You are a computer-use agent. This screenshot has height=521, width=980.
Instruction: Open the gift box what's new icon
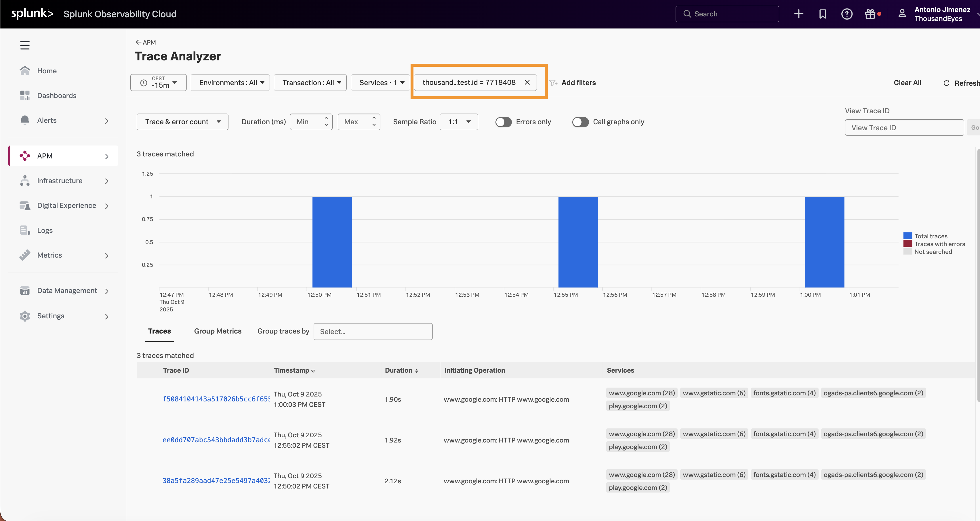(870, 14)
